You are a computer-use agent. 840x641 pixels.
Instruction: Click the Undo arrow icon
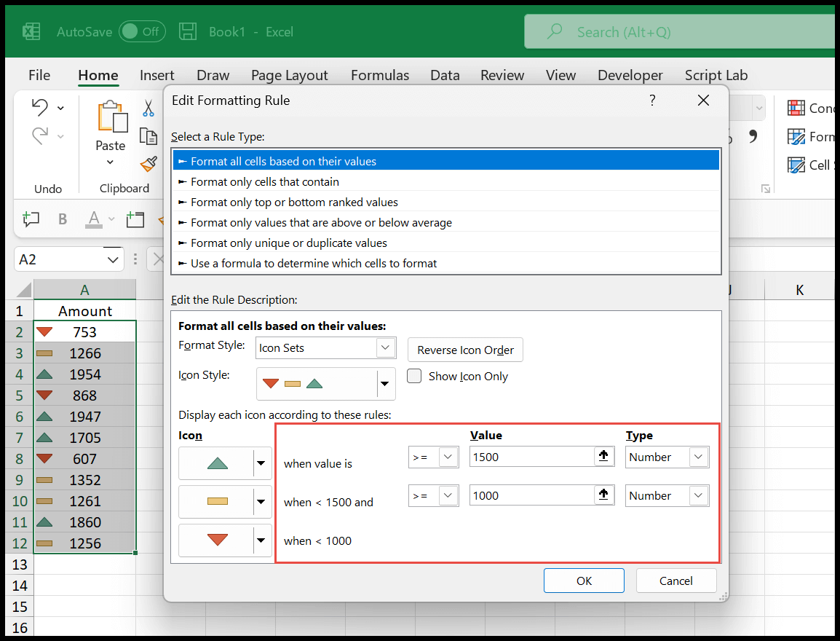click(40, 107)
